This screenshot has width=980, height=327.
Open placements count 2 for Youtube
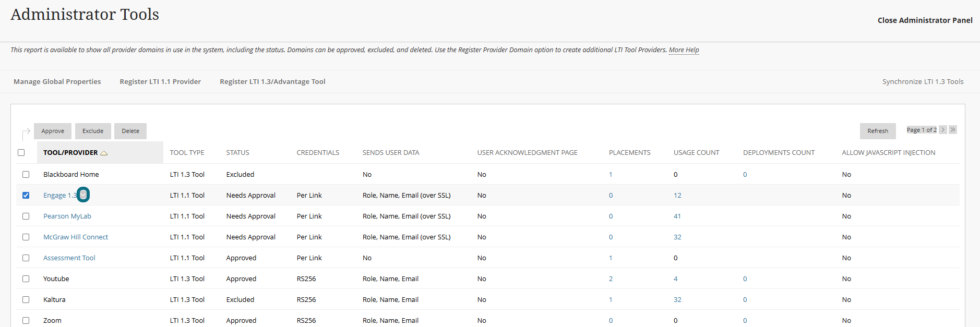611,278
